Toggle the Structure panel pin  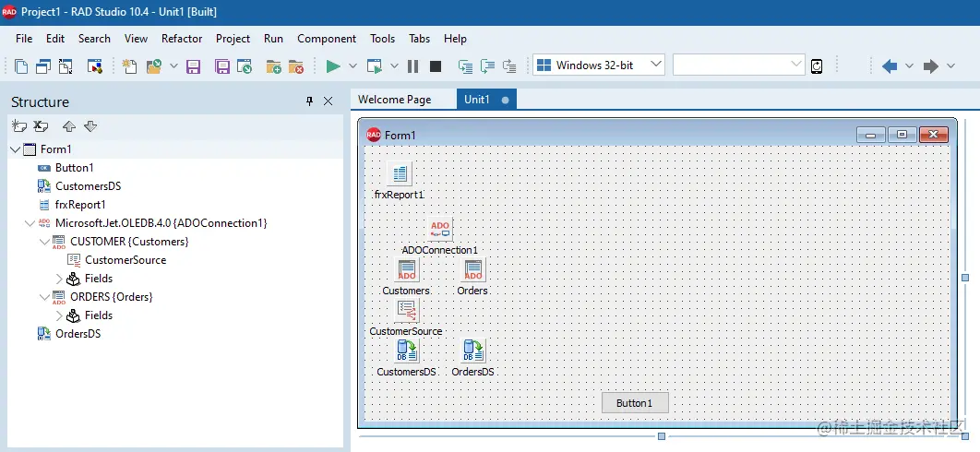pyautogui.click(x=309, y=101)
